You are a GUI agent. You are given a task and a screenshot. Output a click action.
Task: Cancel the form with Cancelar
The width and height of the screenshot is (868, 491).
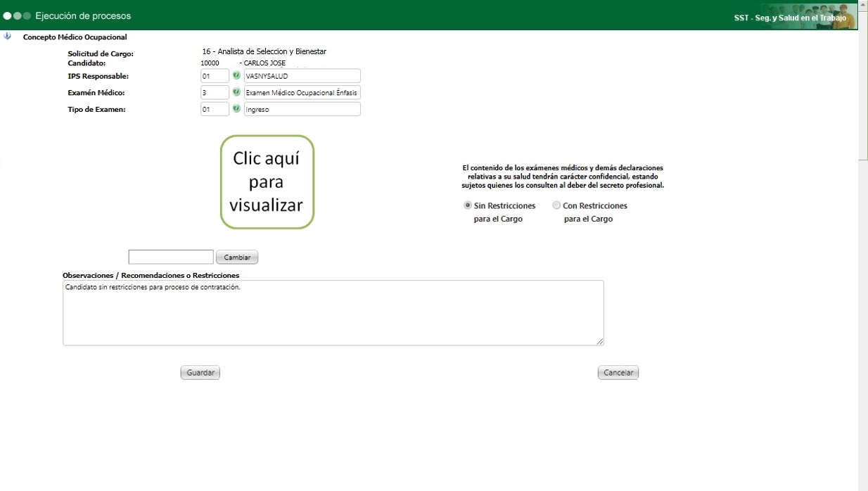618,373
